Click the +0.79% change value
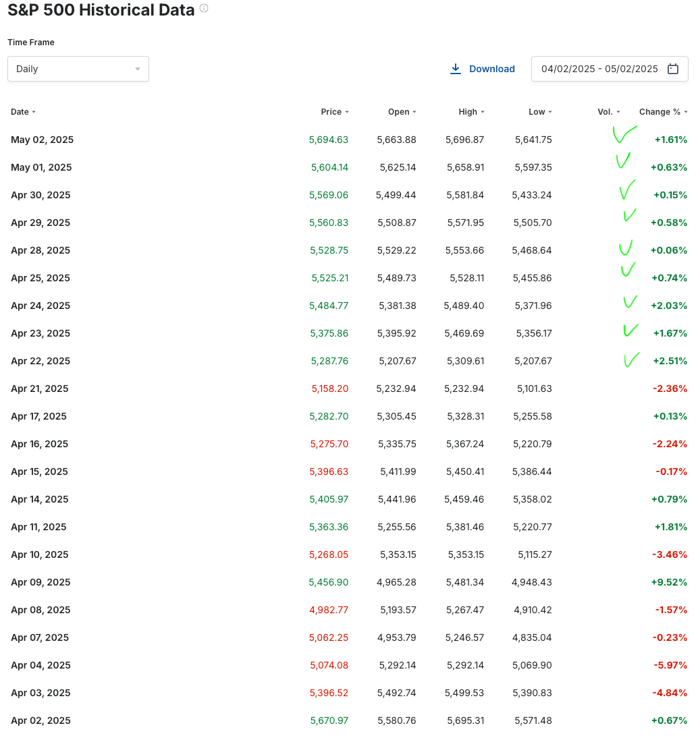 669,499
